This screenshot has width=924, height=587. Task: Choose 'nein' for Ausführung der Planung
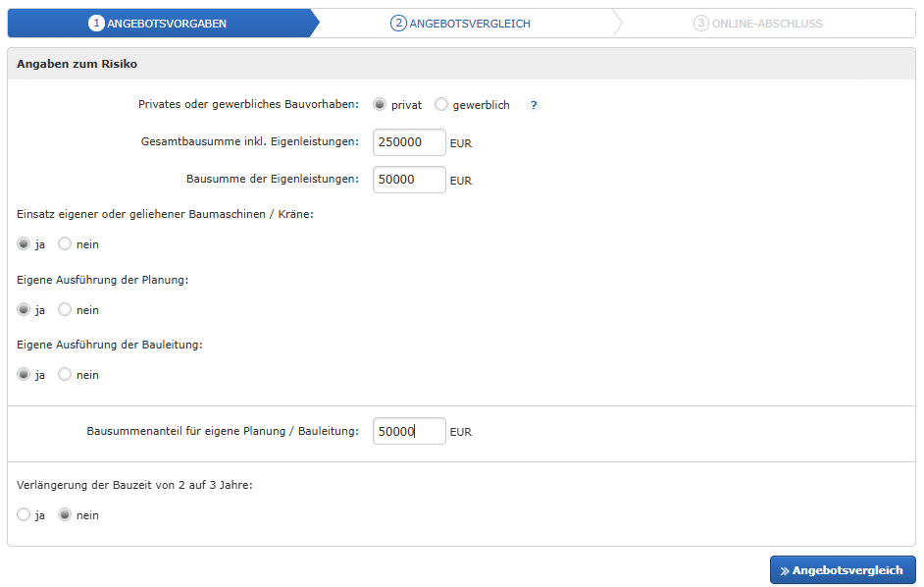coord(65,309)
